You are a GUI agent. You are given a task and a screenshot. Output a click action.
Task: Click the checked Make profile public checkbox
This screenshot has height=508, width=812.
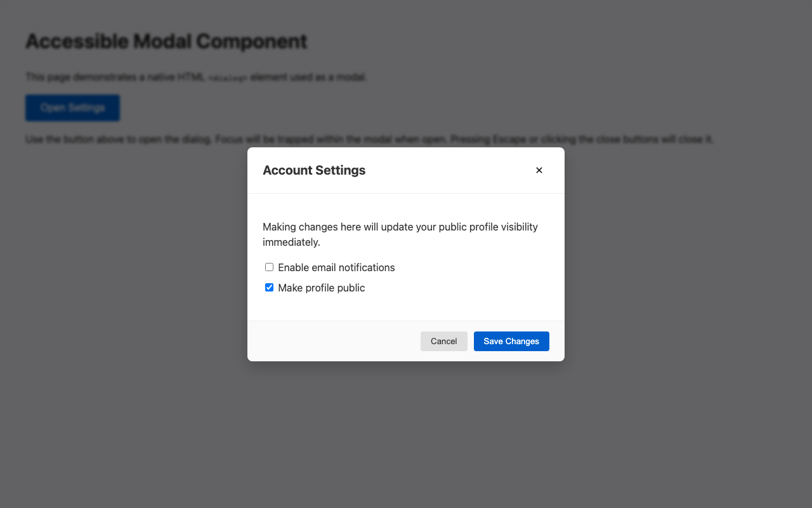click(269, 287)
